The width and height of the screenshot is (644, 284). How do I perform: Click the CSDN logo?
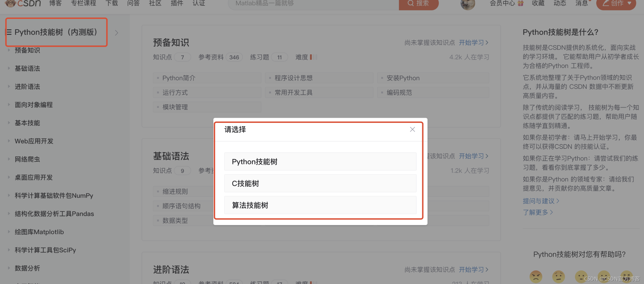pos(23,3)
